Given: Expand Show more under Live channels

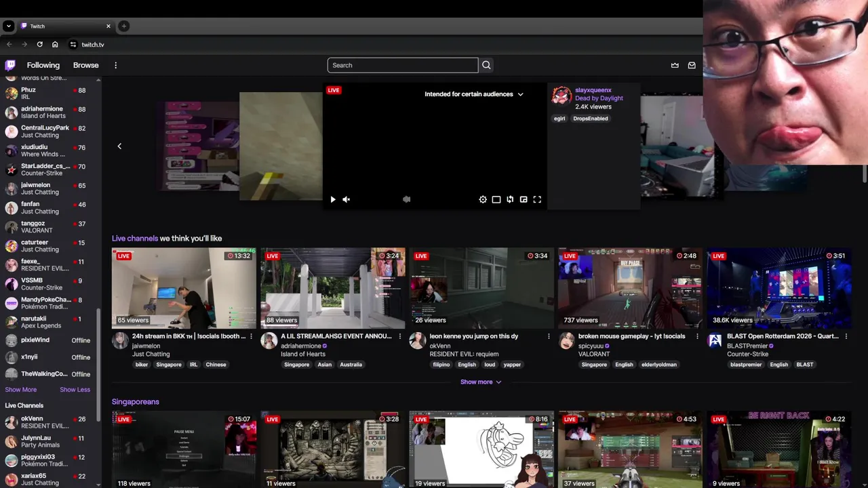Looking at the screenshot, I should point(481,382).
